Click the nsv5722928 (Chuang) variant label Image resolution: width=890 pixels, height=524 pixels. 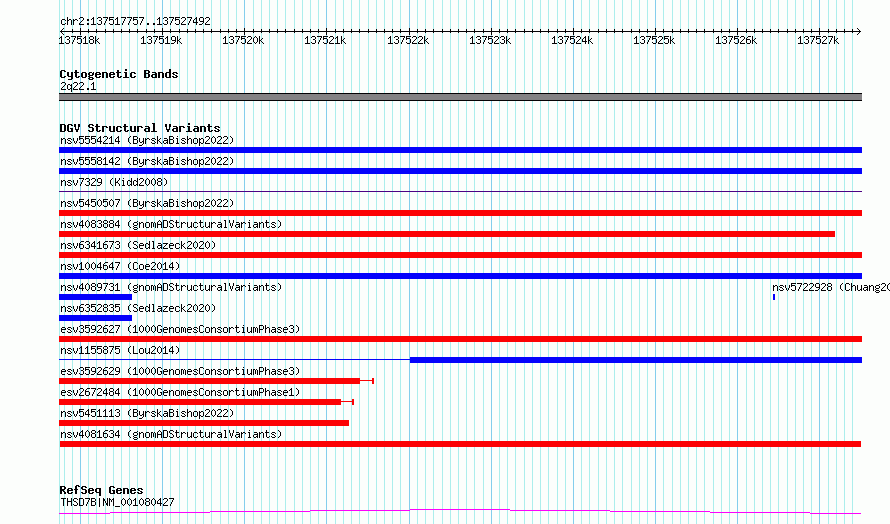830,287
